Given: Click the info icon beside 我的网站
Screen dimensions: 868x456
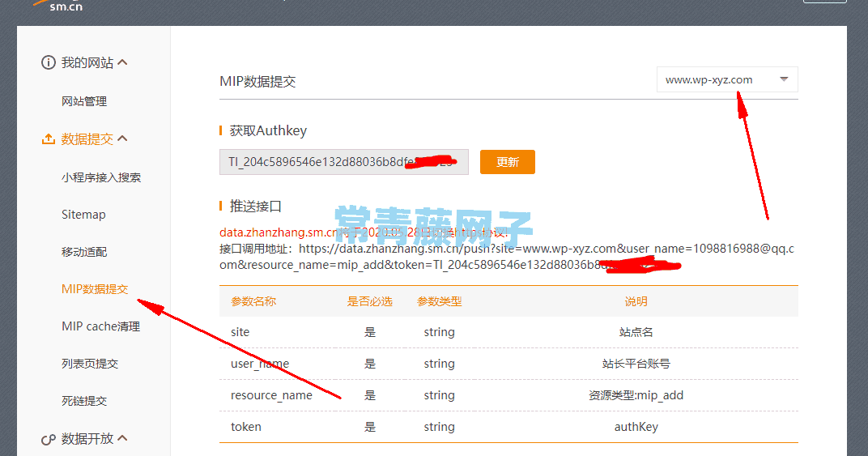Looking at the screenshot, I should [49, 62].
